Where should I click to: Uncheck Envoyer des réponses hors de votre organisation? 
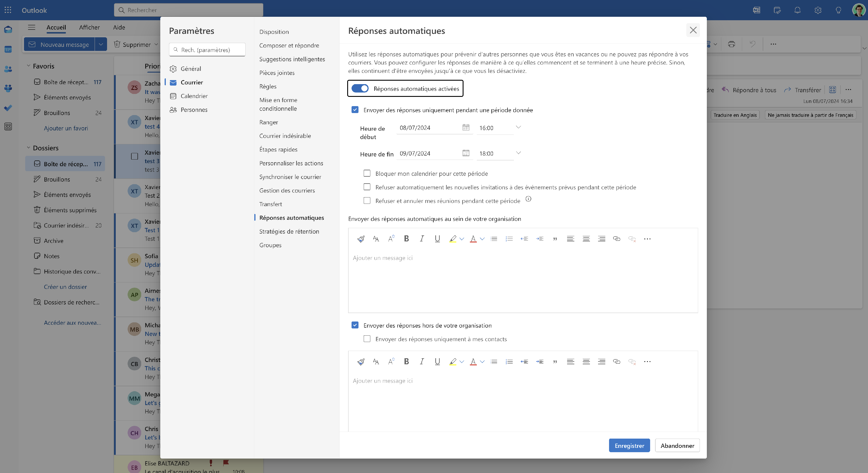(355, 325)
